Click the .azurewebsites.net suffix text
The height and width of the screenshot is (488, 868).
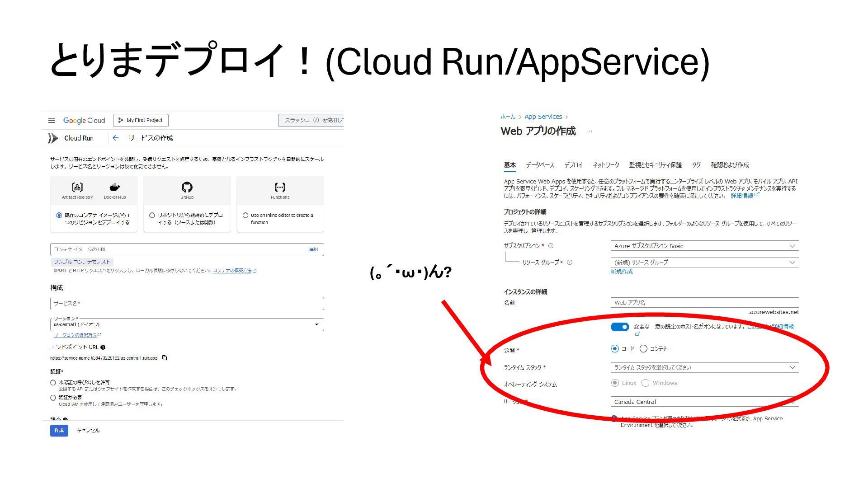(x=774, y=312)
